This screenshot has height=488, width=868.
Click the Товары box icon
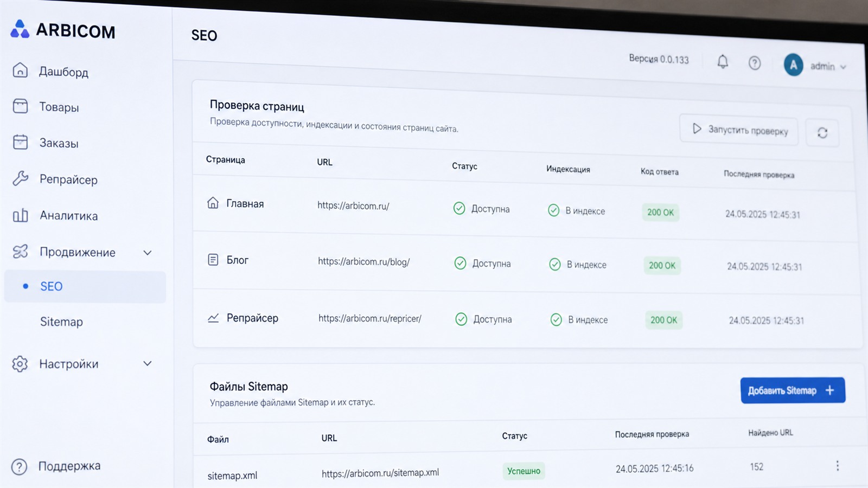[20, 106]
